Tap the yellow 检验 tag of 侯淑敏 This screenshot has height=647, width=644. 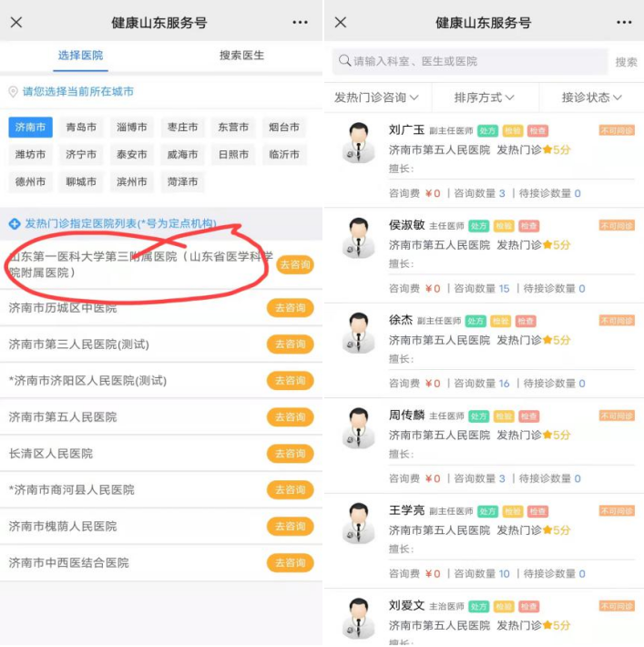(504, 226)
